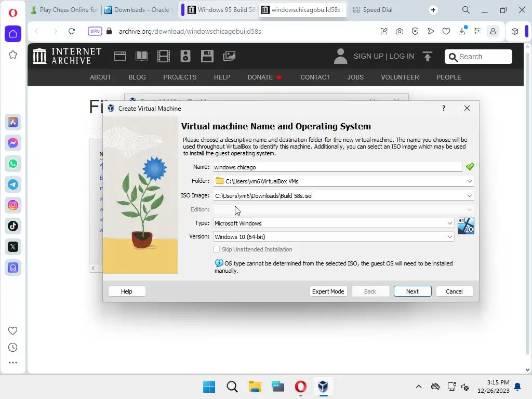Click the page reload icon
The width and height of the screenshot is (532, 399).
click(72, 31)
